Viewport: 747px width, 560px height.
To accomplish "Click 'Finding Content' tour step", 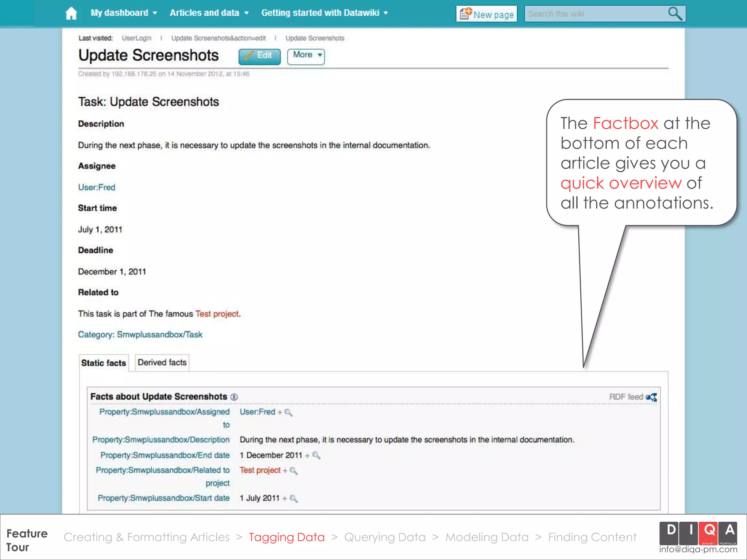I will coord(592,537).
